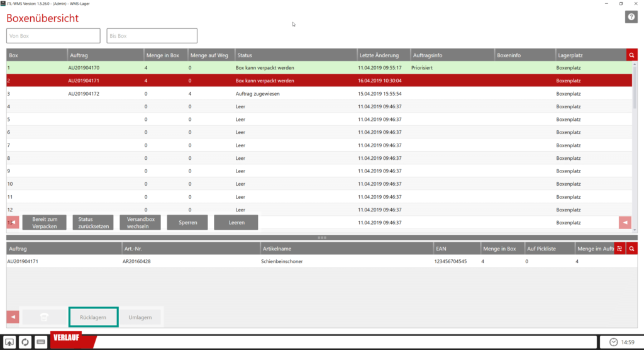
Task: Focus the Von Box input field
Action: [53, 36]
